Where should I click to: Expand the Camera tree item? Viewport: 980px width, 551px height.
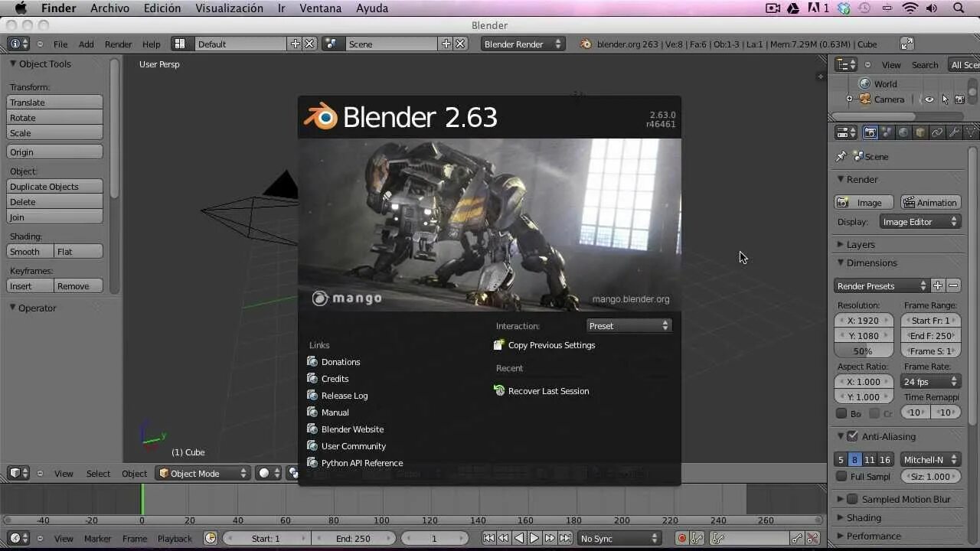click(x=849, y=99)
